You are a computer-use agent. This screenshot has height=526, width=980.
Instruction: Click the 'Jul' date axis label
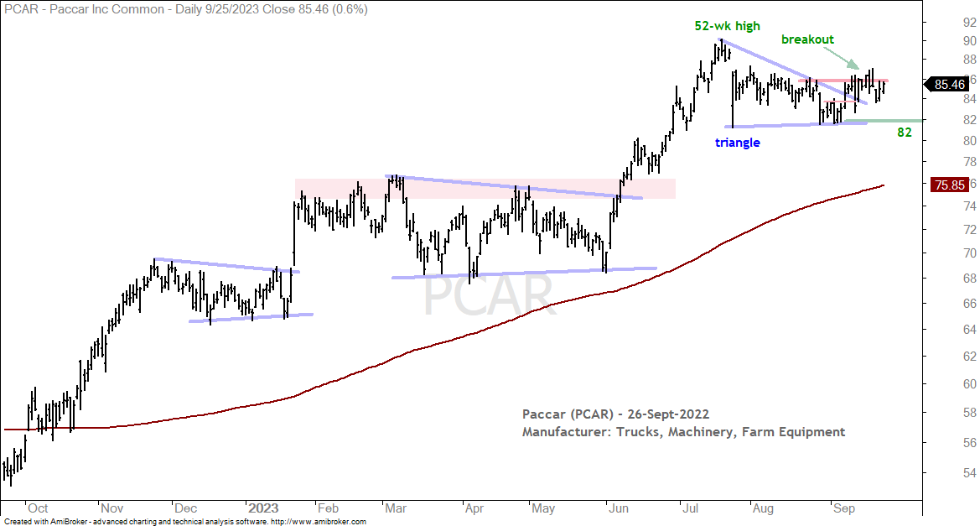(x=690, y=508)
